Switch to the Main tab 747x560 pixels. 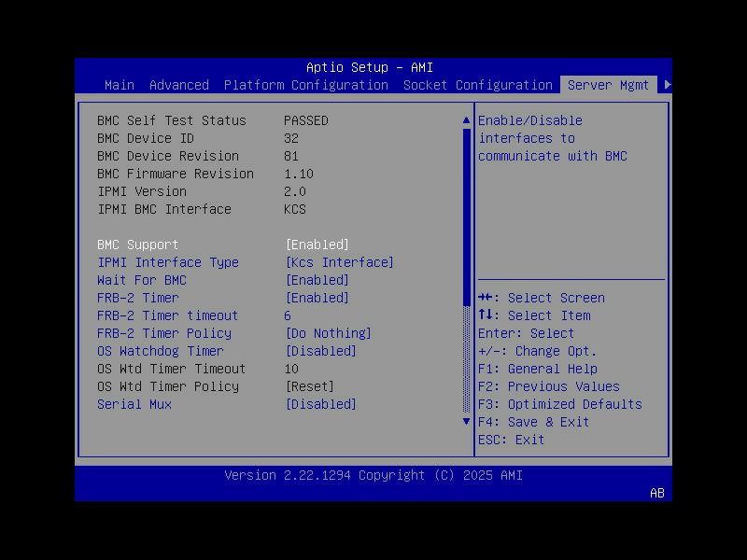[120, 85]
